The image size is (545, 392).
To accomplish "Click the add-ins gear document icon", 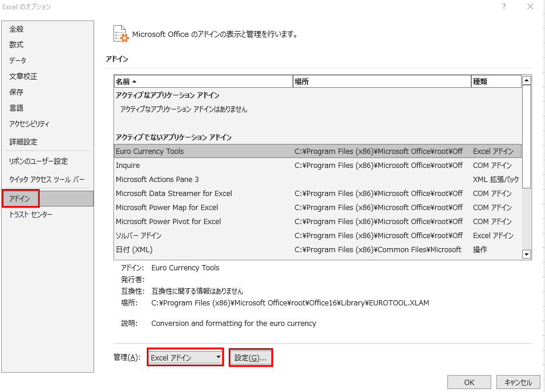I will coord(120,34).
